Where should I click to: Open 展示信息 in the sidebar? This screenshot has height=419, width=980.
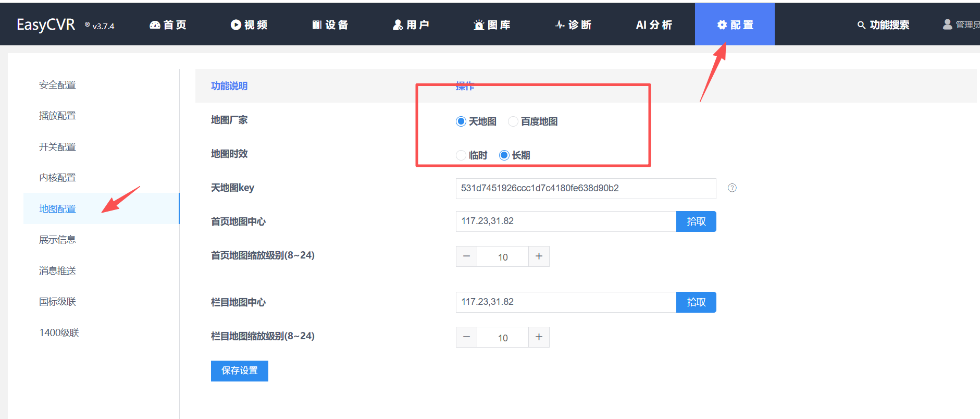(57, 240)
